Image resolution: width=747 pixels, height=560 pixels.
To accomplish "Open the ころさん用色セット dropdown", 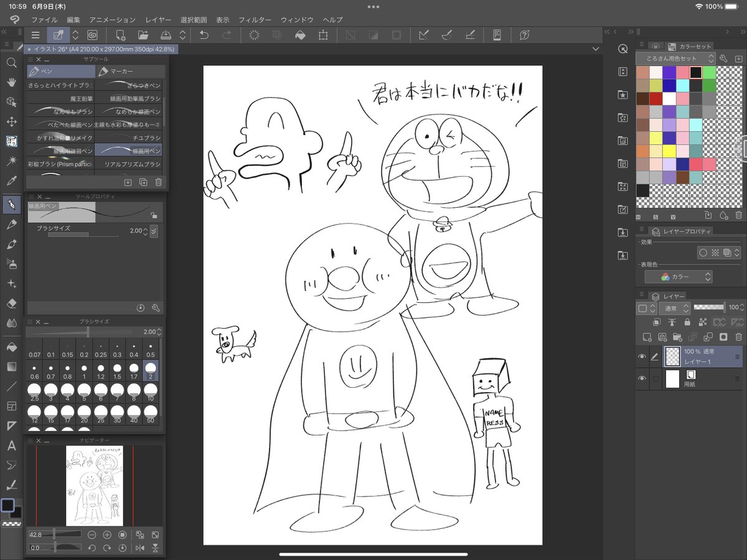I will tap(675, 58).
